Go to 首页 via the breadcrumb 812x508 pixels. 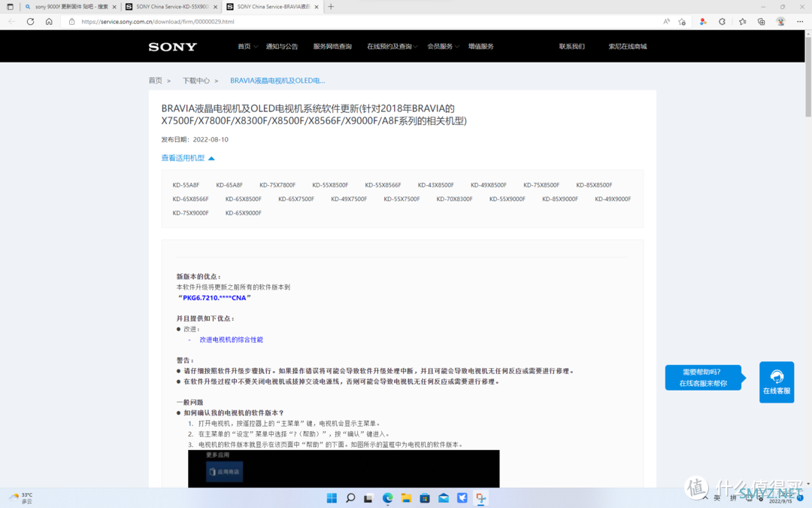click(x=156, y=81)
